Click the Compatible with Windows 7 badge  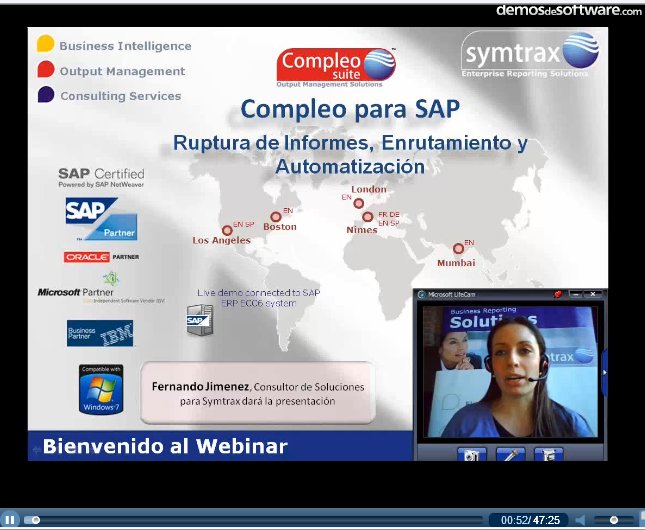coord(101,389)
